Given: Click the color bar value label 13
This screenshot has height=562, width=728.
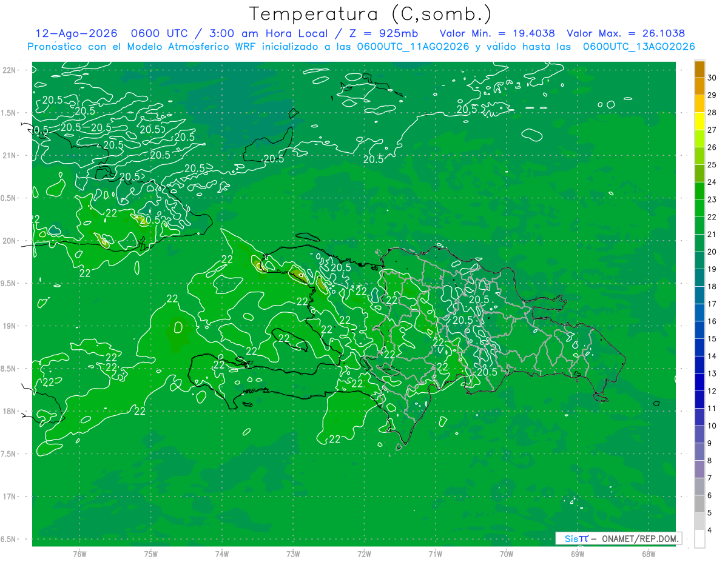Looking at the screenshot, I should pyautogui.click(x=712, y=373).
